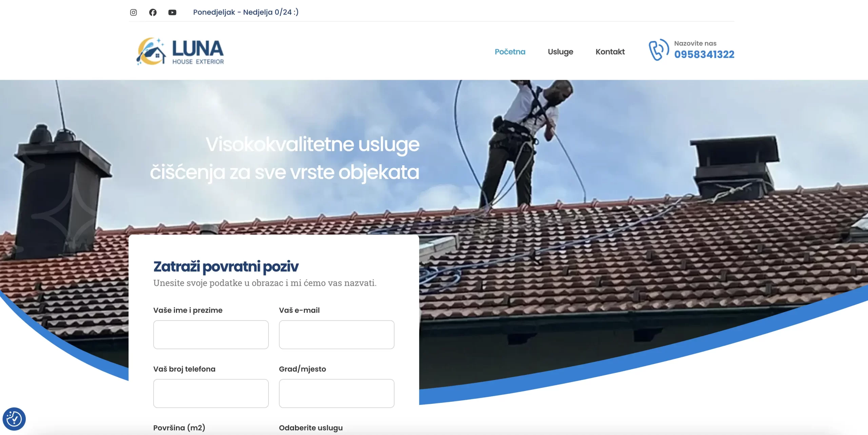Click the hero headline Visokokvalitetne usluge
This screenshot has height=435, width=868.
point(312,145)
